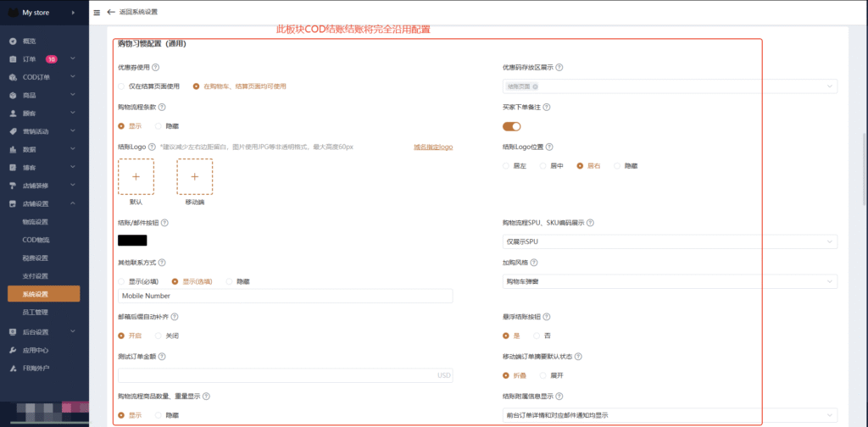
Task: Open 员工管理 in the sidebar
Action: (36, 312)
